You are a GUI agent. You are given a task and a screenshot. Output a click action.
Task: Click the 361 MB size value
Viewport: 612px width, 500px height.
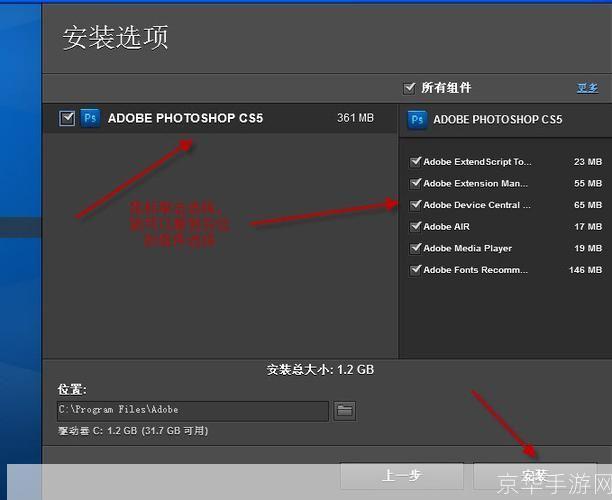tap(355, 118)
